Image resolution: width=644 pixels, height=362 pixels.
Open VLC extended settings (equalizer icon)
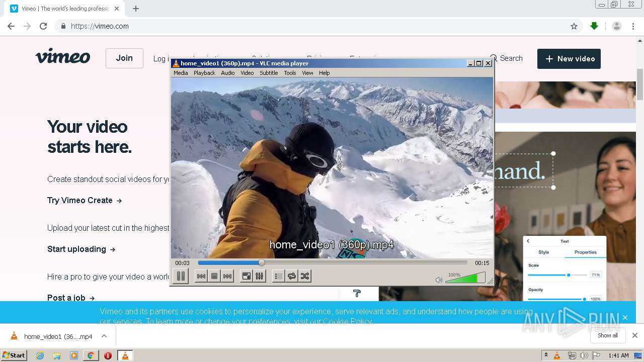pyautogui.click(x=259, y=276)
